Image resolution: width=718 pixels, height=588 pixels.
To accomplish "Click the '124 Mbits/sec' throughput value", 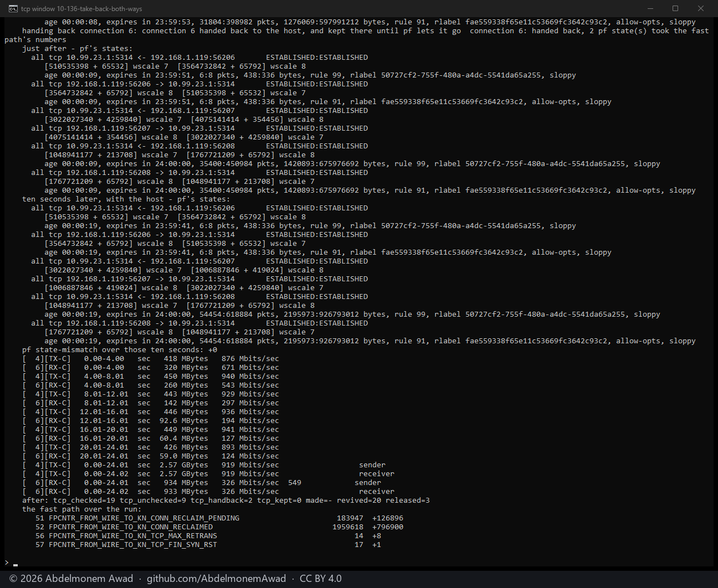I will click(250, 456).
